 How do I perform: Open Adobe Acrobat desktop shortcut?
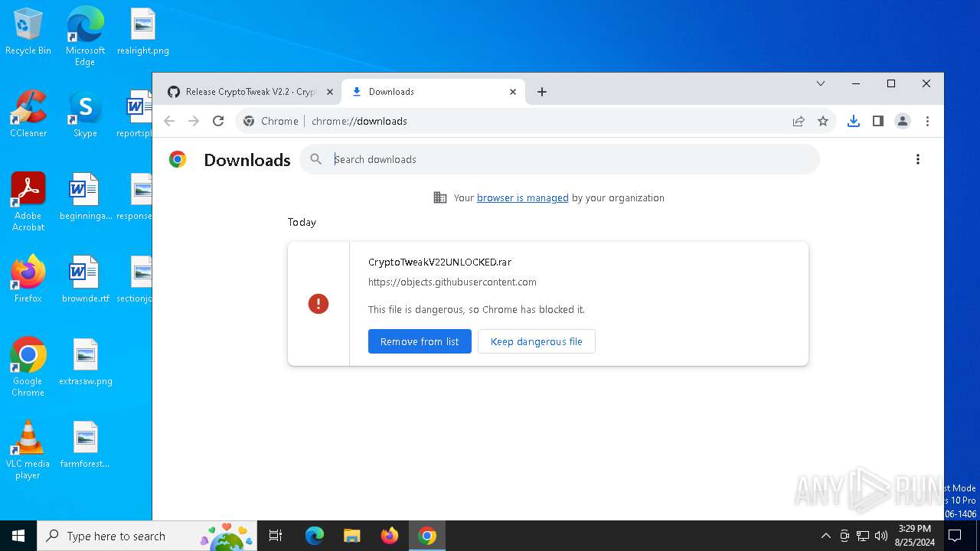(x=28, y=202)
